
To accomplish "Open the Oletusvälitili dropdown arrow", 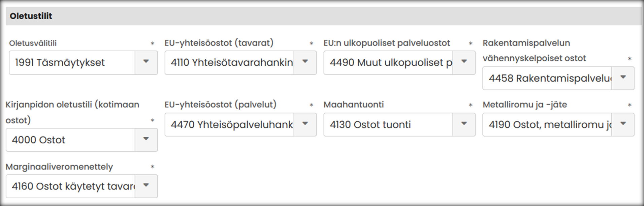I will [x=146, y=62].
